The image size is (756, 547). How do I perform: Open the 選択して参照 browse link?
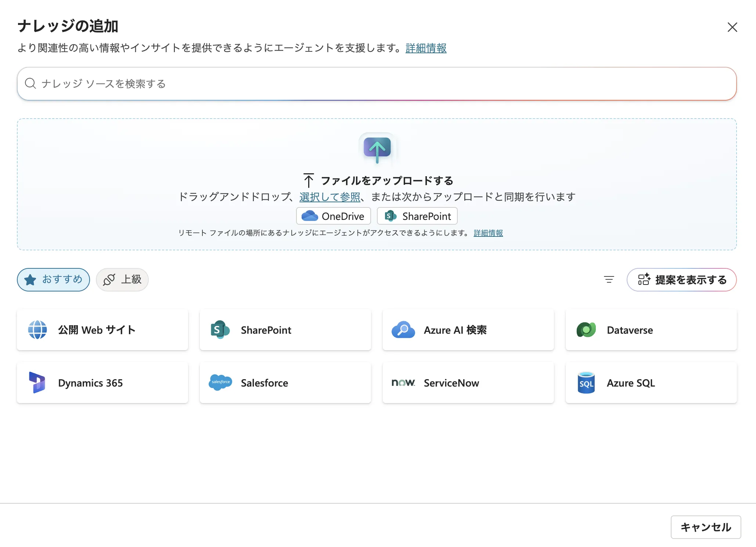tap(330, 197)
